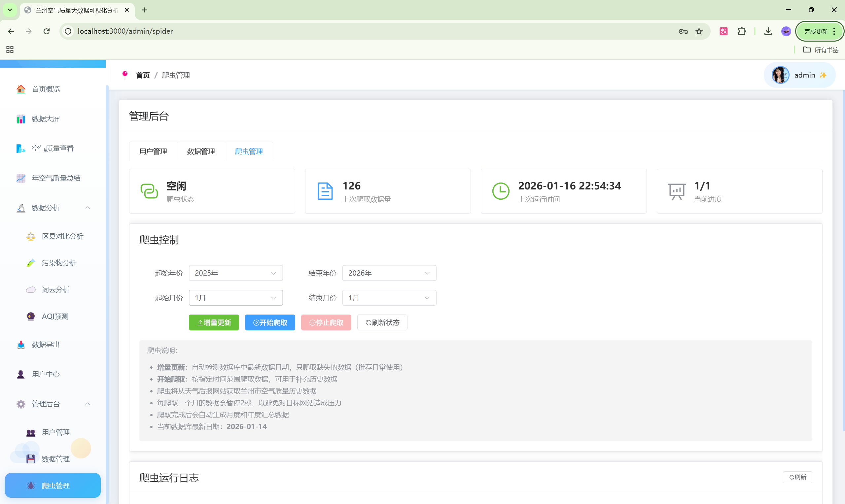
Task: Collapse the 数据分析 sidebar submenu
Action: pyautogui.click(x=88, y=208)
